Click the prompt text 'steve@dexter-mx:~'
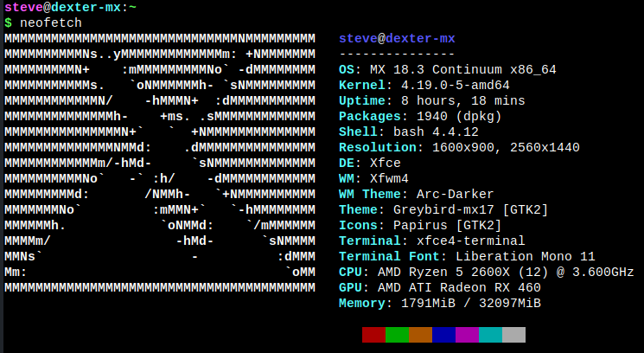The height and width of the screenshot is (353, 644). (x=70, y=7)
